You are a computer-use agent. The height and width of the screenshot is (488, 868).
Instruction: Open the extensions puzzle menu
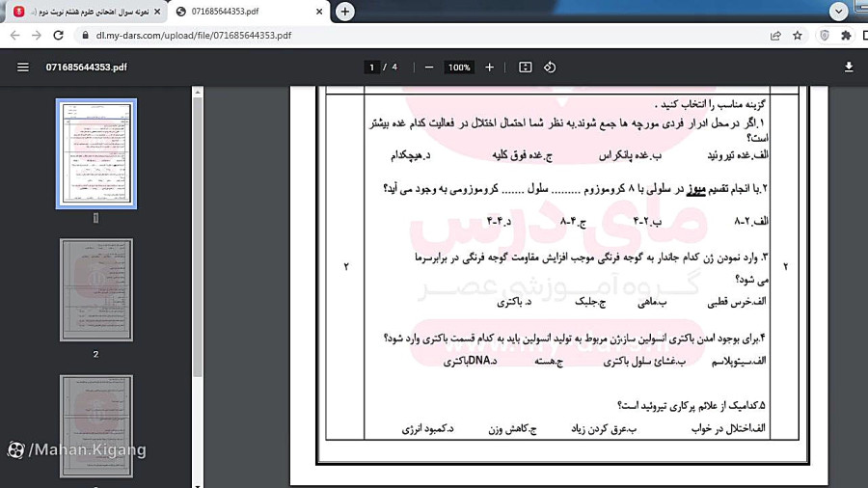tap(846, 36)
